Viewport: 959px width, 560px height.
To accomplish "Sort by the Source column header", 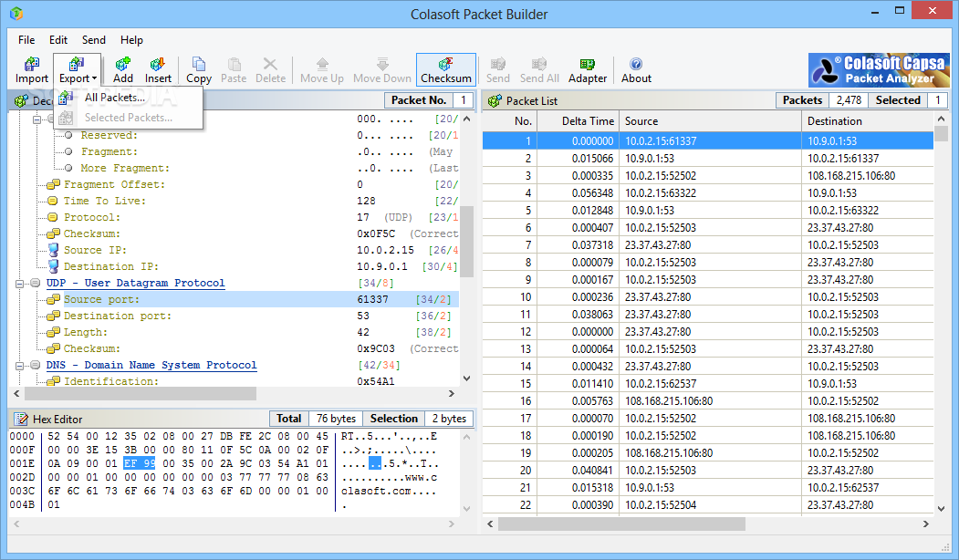I will tap(710, 121).
